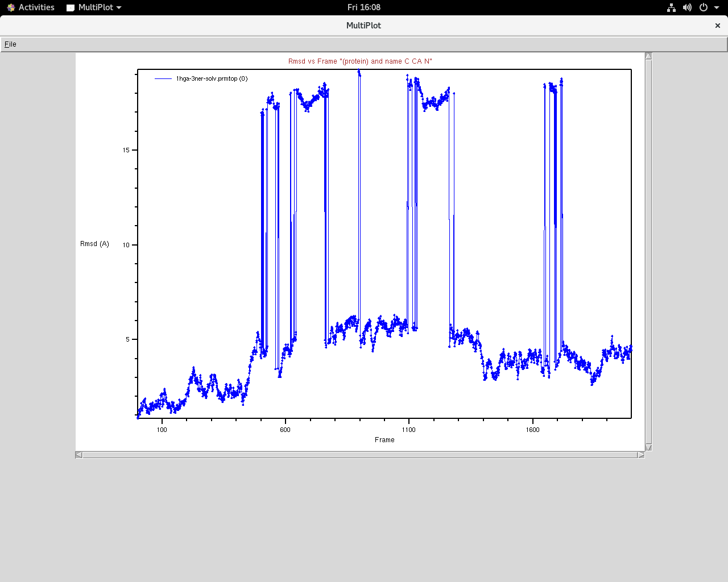Expand the MultiPlot app menu arrow
This screenshot has width=728, height=582.
[119, 8]
